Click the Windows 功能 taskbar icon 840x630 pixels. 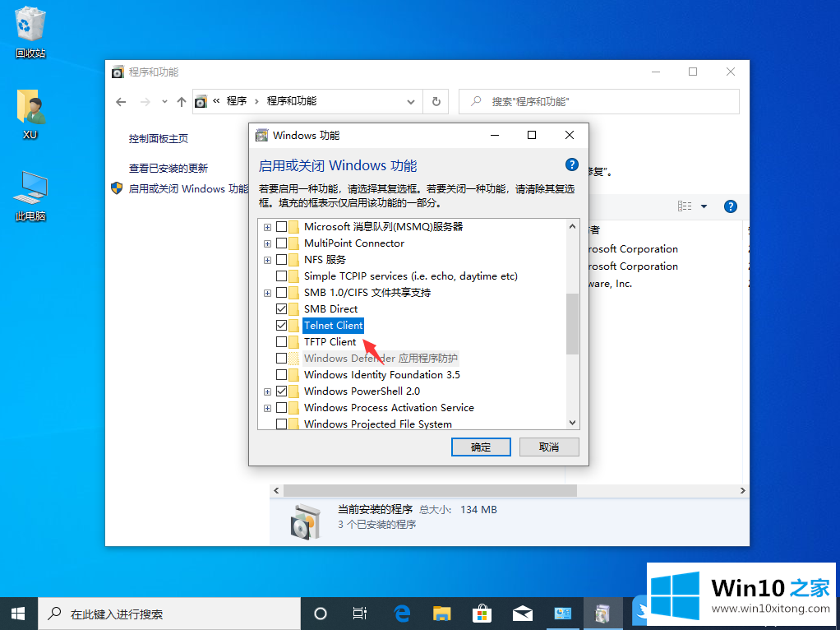pyautogui.click(x=602, y=614)
